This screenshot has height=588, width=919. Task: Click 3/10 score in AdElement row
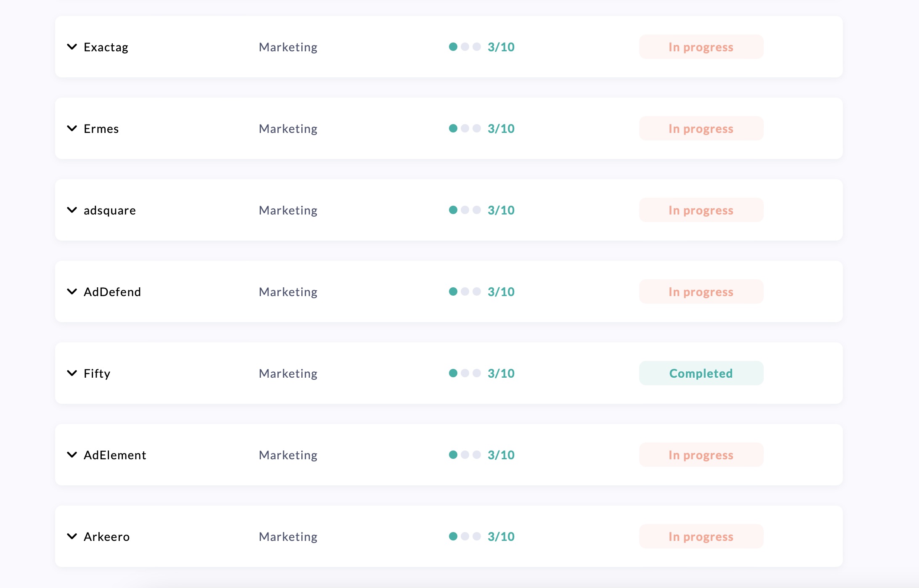click(501, 455)
